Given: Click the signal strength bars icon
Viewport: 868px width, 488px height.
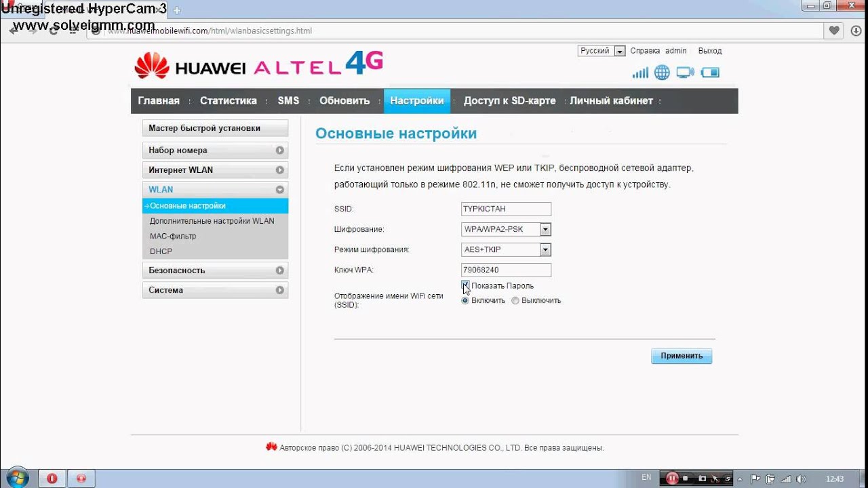Looking at the screenshot, I should click(640, 73).
